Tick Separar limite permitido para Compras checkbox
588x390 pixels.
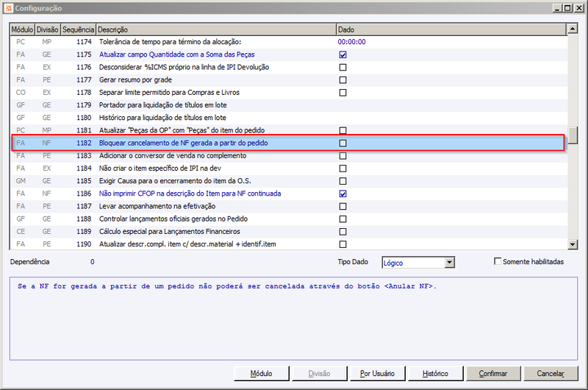point(343,93)
